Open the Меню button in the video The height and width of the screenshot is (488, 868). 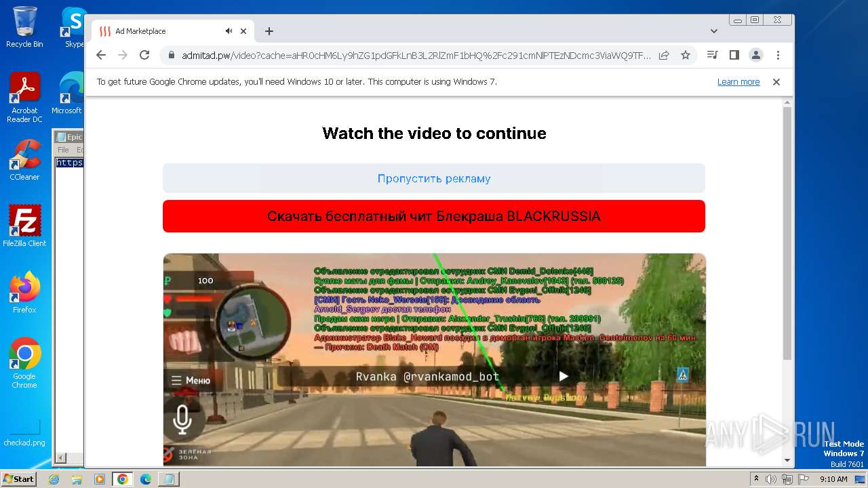click(191, 380)
